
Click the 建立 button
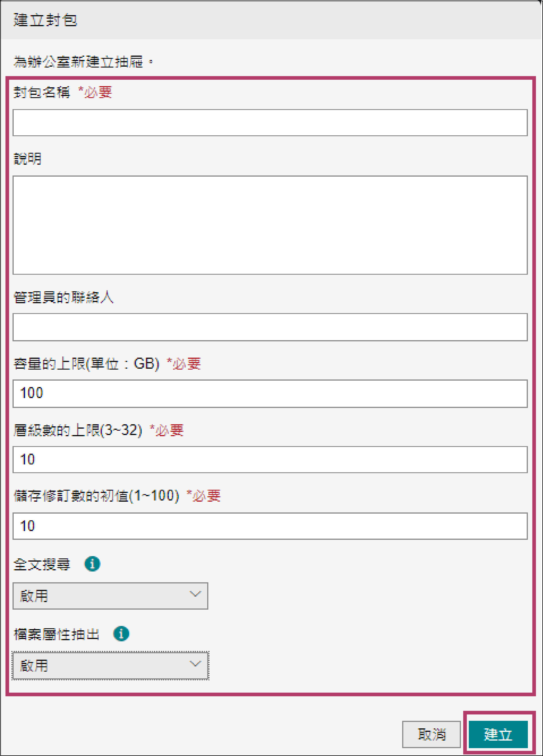point(498,734)
